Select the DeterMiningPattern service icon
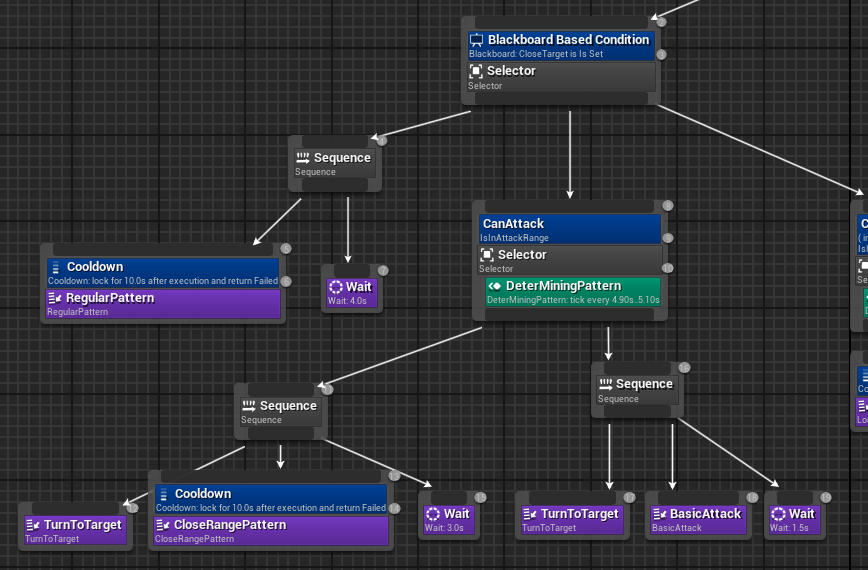 coord(494,286)
